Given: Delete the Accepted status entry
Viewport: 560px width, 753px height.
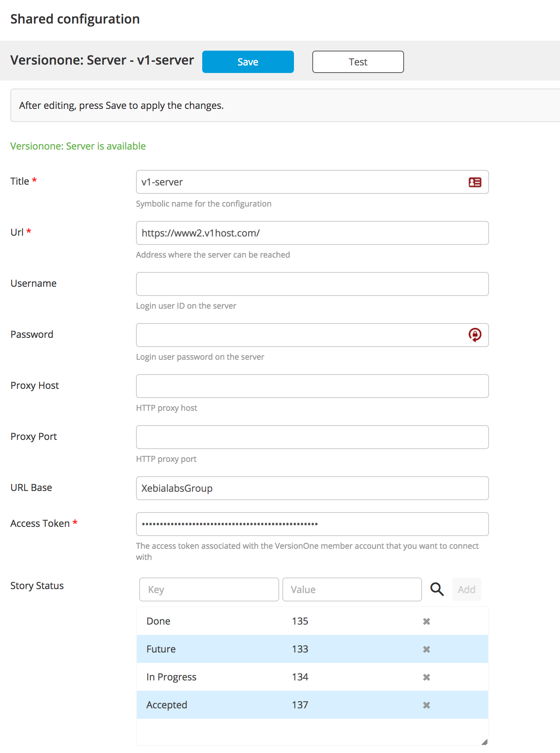Looking at the screenshot, I should coord(426,705).
